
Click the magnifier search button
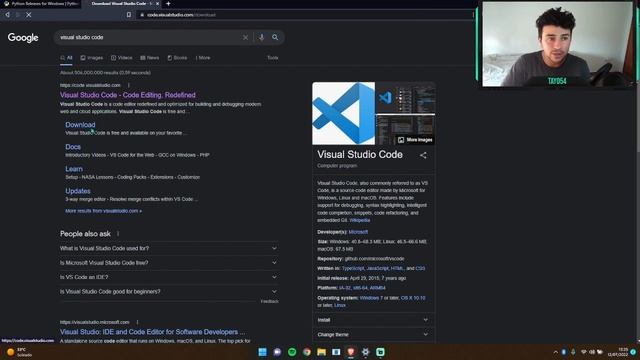pos(275,38)
